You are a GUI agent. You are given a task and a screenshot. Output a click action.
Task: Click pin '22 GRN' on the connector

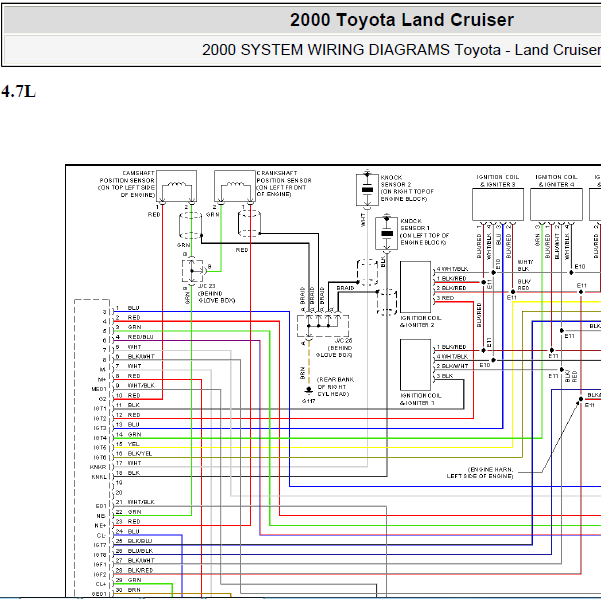[128, 512]
